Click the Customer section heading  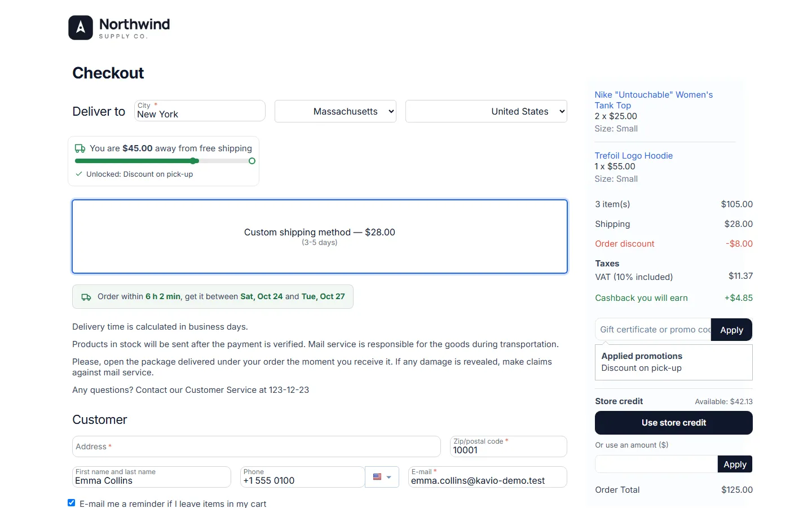[x=100, y=420]
